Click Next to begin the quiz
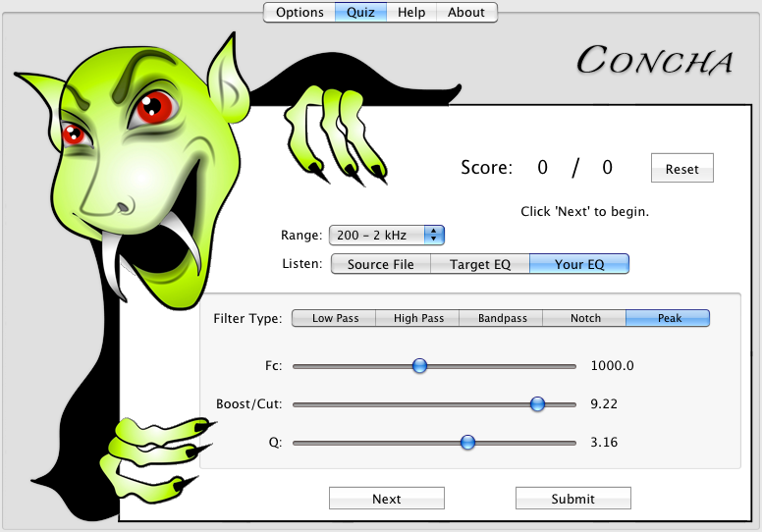This screenshot has width=762, height=532. point(387,499)
